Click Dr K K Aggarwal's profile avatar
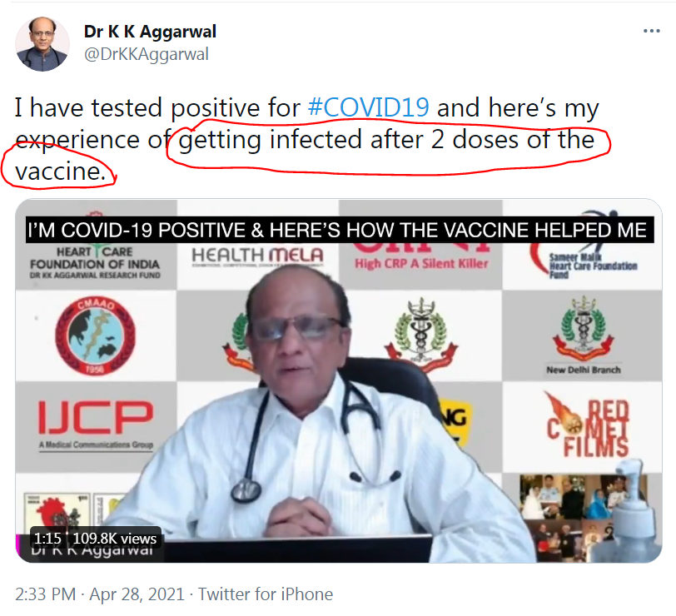The height and width of the screenshot is (616, 676). pyautogui.click(x=42, y=44)
